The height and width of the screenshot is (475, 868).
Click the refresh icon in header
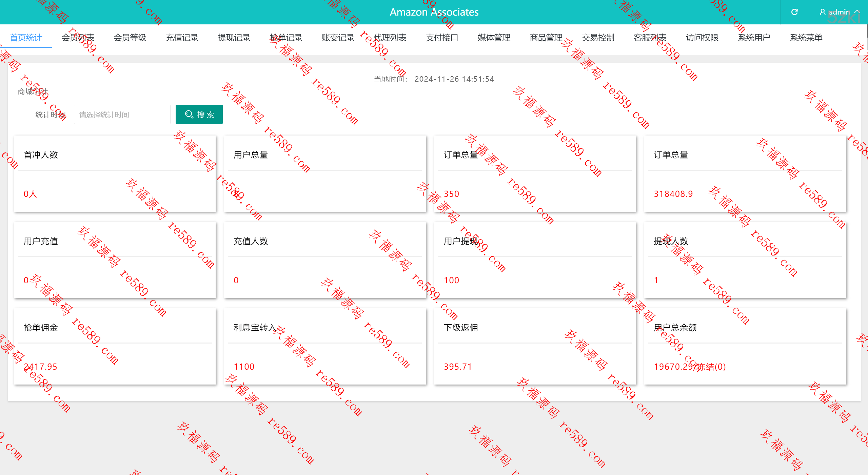pyautogui.click(x=794, y=12)
